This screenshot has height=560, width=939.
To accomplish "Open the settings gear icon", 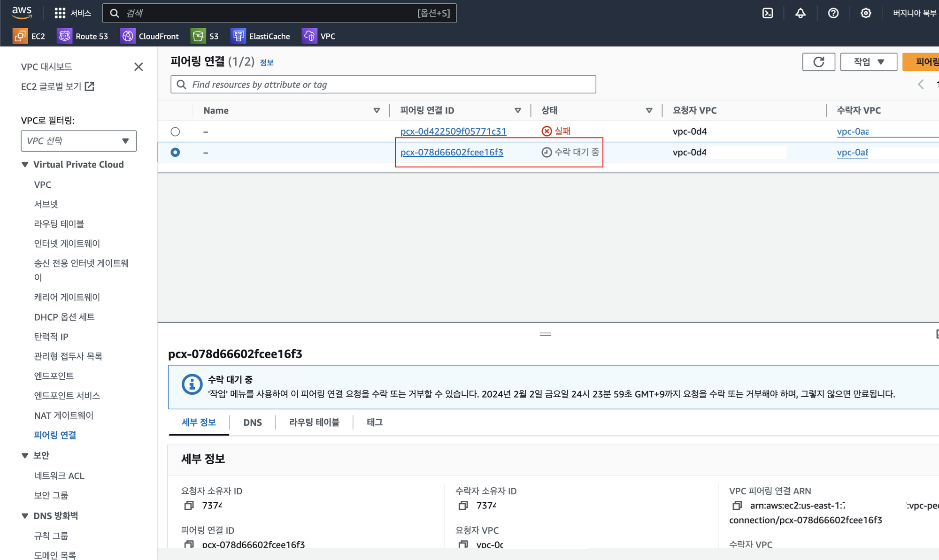I will (866, 13).
